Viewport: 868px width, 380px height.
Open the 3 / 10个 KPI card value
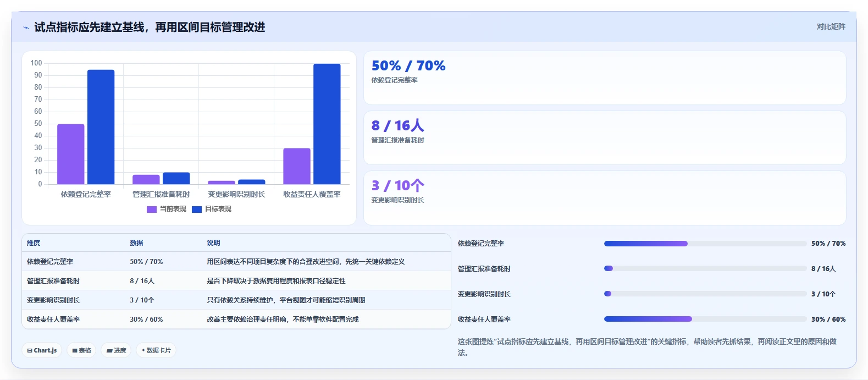(x=398, y=185)
